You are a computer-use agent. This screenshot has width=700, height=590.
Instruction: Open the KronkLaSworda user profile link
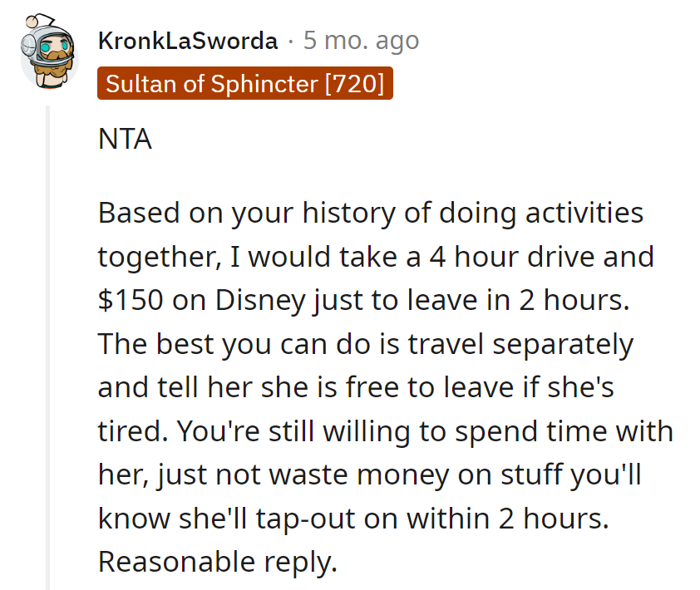188,40
